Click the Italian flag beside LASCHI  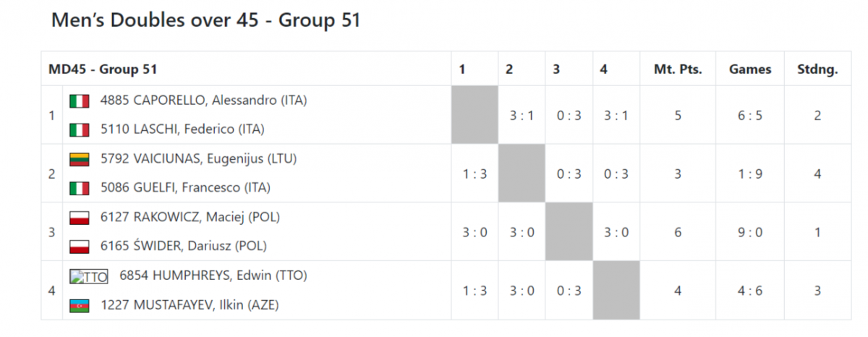(80, 130)
